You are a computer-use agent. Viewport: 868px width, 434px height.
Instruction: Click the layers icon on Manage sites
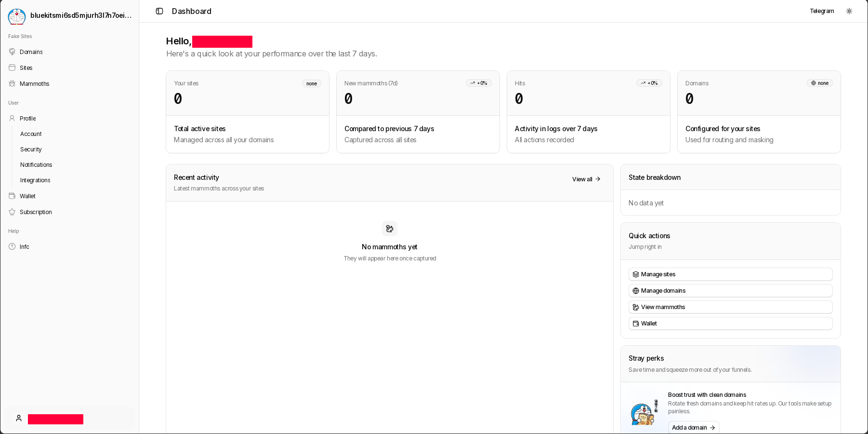[x=636, y=274]
